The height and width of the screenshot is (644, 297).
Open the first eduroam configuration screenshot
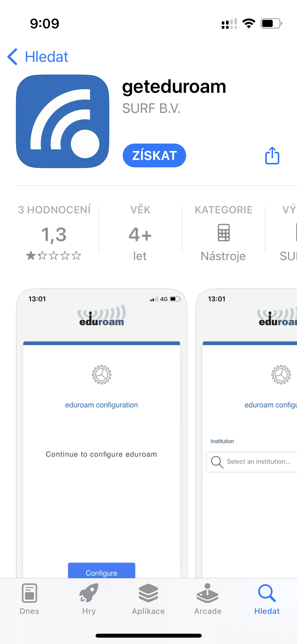[x=102, y=433]
